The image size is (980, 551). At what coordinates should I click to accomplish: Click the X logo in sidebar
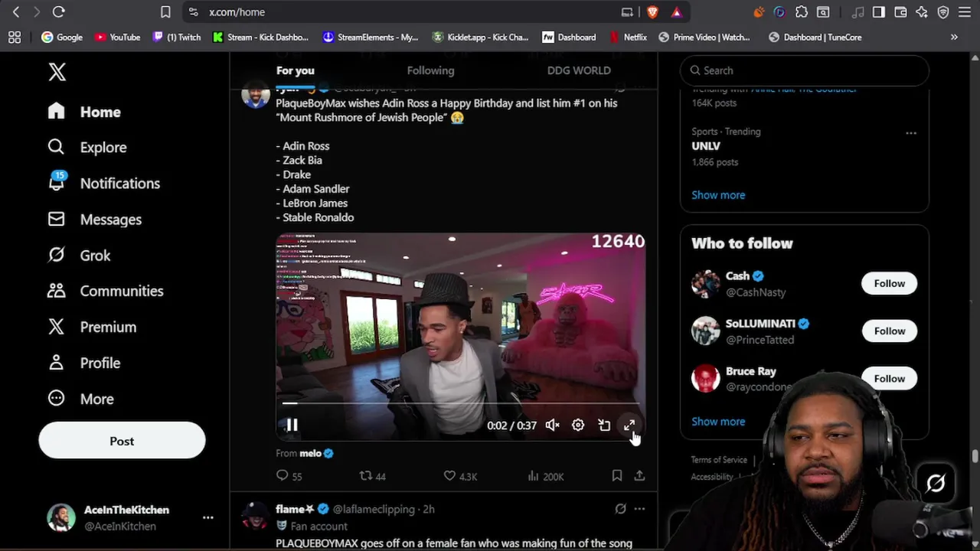[57, 72]
